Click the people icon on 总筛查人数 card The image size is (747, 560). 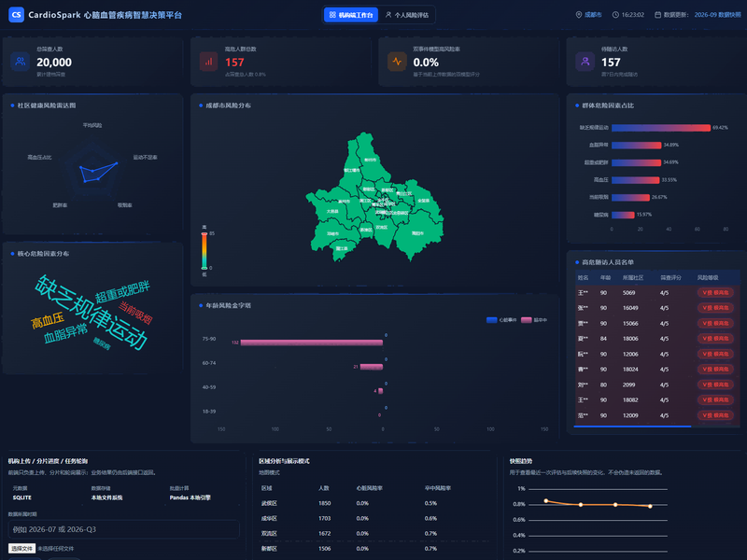click(20, 62)
